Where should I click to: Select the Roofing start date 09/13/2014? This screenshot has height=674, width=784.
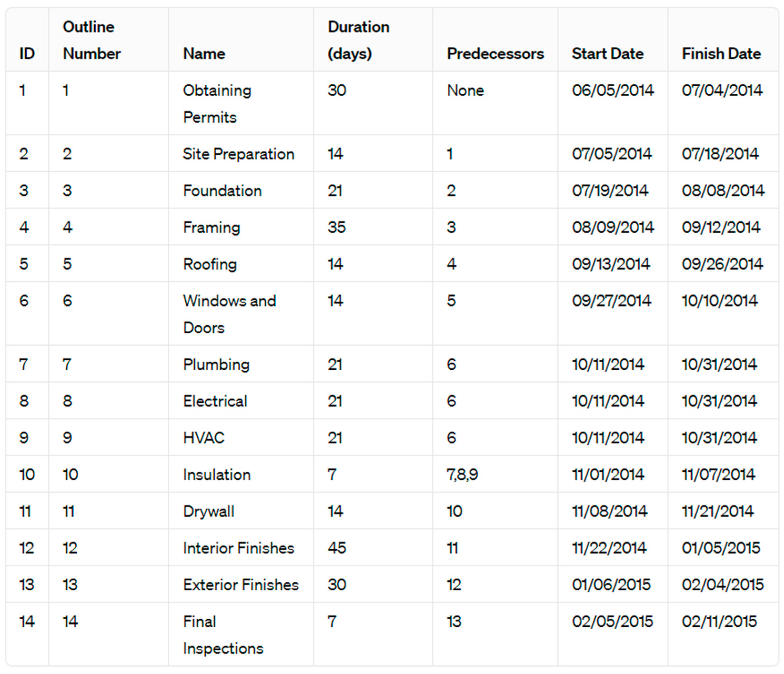point(611,264)
